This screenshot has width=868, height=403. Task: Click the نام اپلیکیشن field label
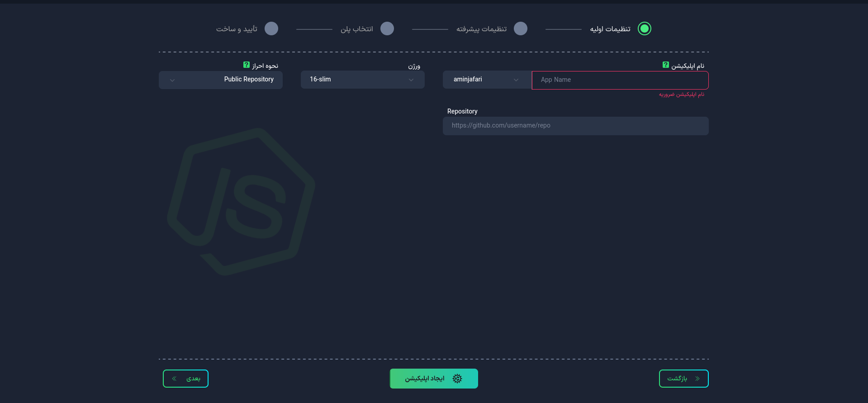688,66
